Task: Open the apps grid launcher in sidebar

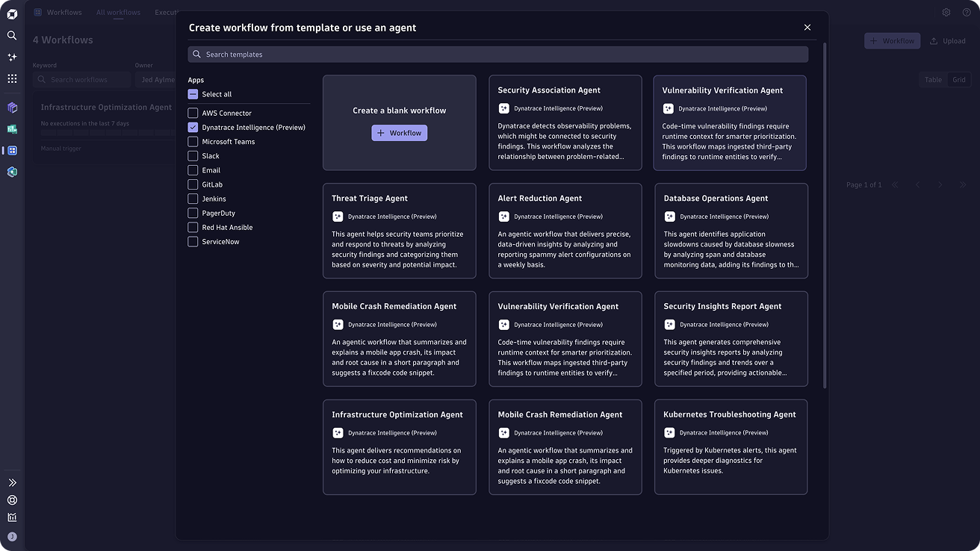Action: pyautogui.click(x=12, y=78)
